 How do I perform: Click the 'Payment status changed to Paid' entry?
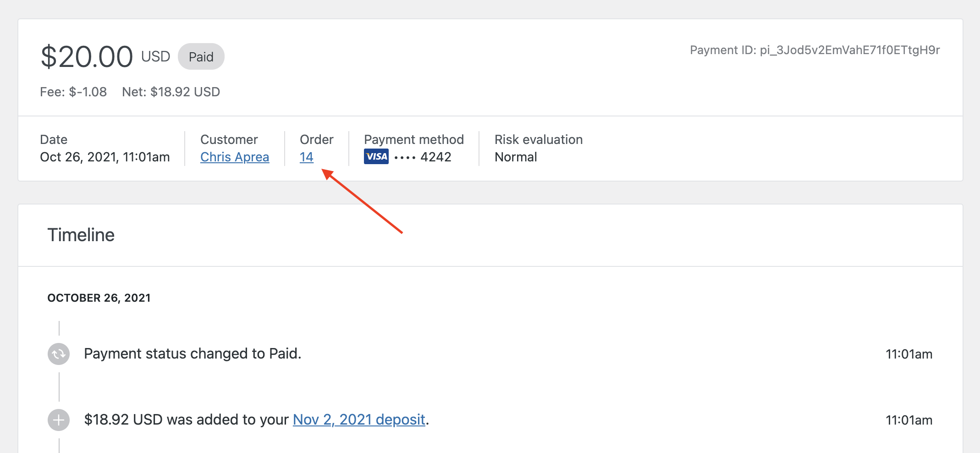193,354
